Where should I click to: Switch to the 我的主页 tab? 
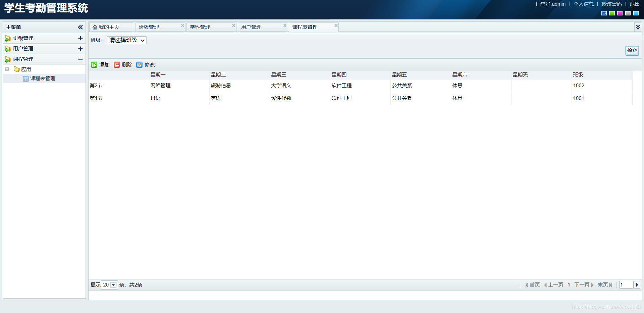[112, 27]
